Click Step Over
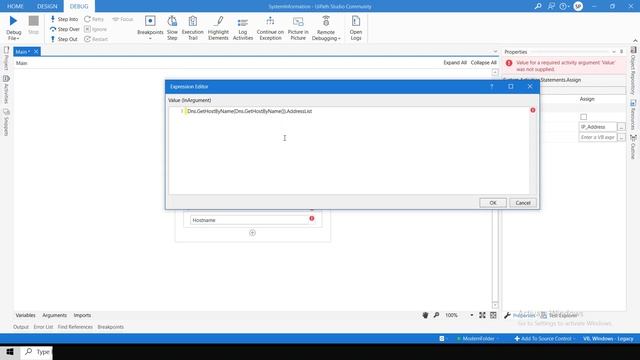Viewport: 640px width, 360px height. tap(64, 29)
